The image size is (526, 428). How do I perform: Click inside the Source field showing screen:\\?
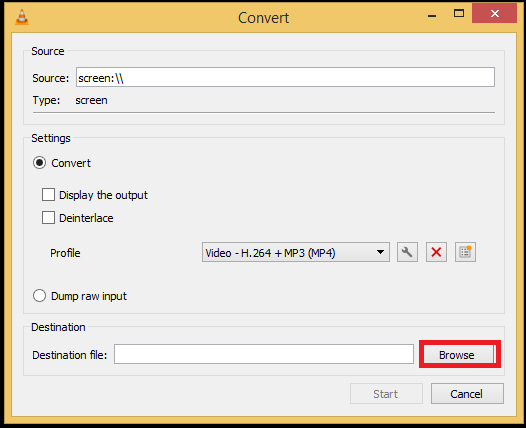coord(285,77)
